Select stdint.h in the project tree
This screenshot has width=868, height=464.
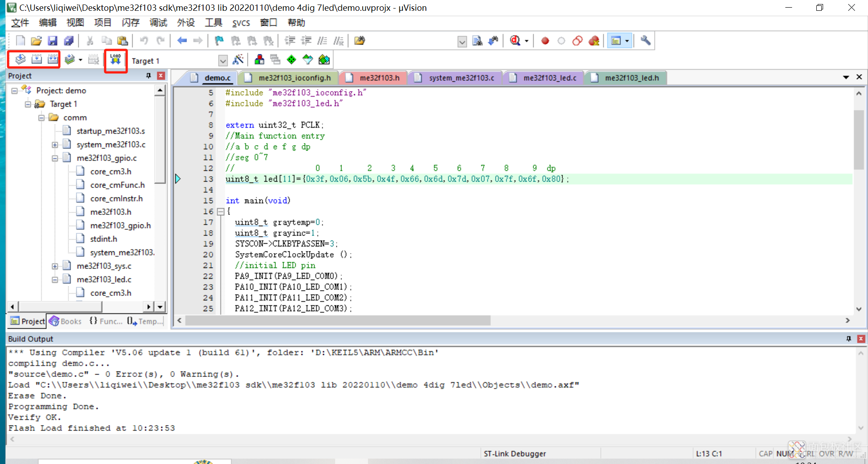pos(103,239)
